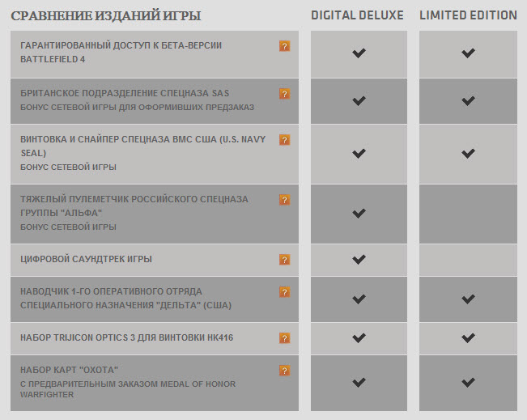Screen dimensions: 527x420
Task: Click help icon for British SAS row
Action: click(x=284, y=94)
